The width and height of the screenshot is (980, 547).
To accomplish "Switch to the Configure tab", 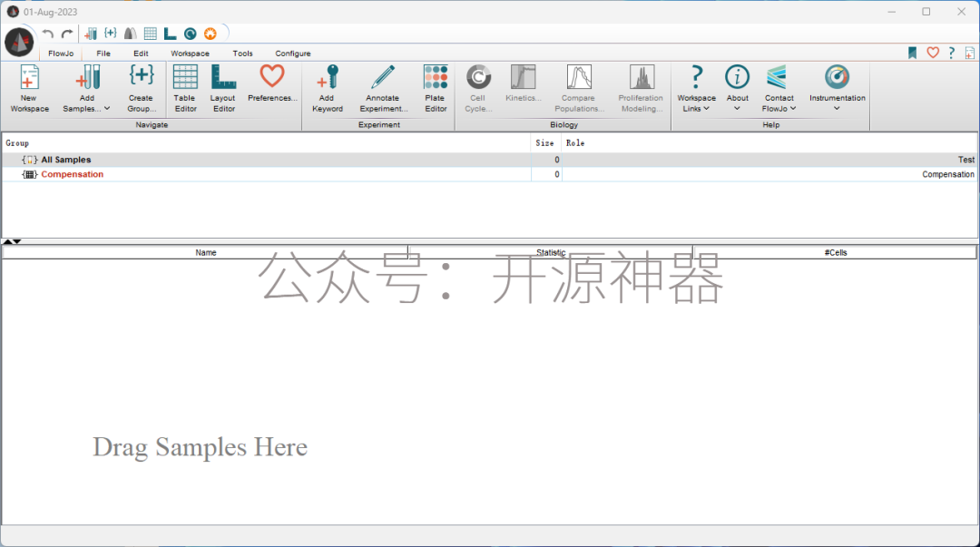I will 292,54.
